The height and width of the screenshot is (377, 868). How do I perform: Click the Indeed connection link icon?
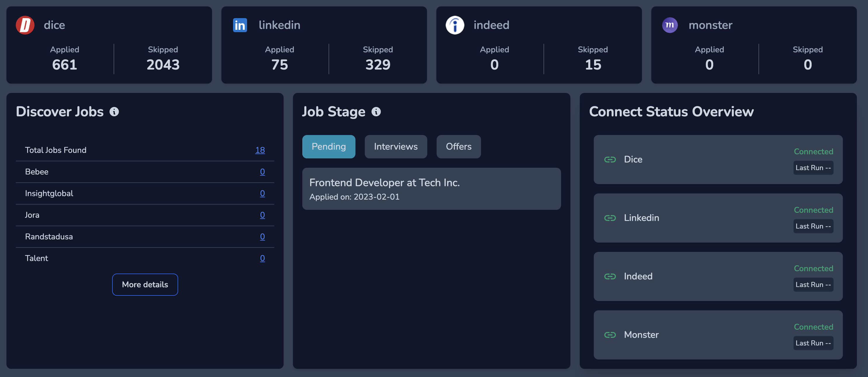(x=610, y=276)
